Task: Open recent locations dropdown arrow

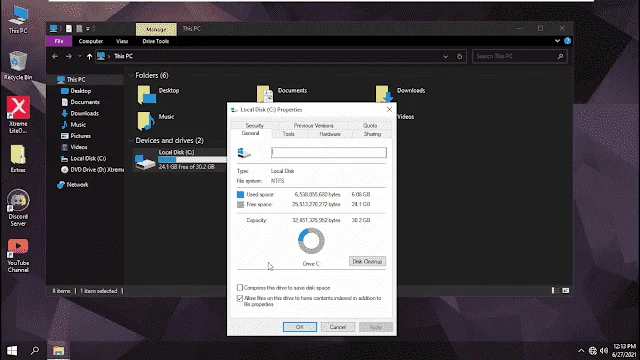Action: [80, 56]
